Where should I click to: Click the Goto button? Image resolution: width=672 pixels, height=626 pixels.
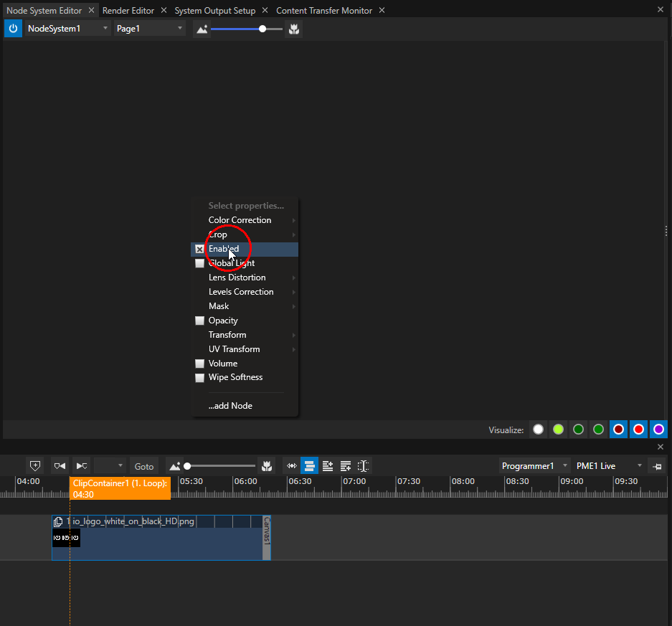(144, 466)
